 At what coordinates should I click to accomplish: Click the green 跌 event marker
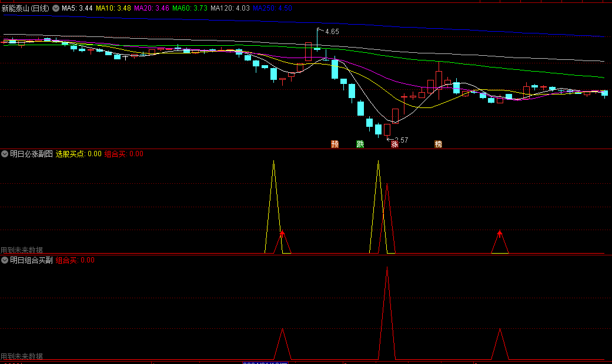click(x=360, y=144)
